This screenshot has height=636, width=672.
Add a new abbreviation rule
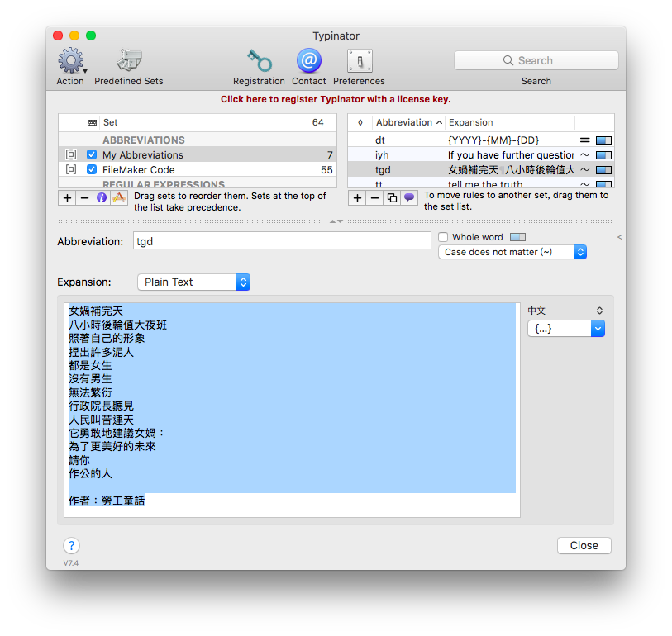click(357, 198)
